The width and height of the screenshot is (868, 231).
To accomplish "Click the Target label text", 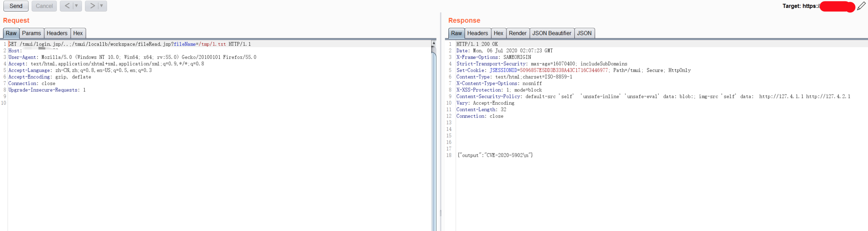I will [801, 6].
